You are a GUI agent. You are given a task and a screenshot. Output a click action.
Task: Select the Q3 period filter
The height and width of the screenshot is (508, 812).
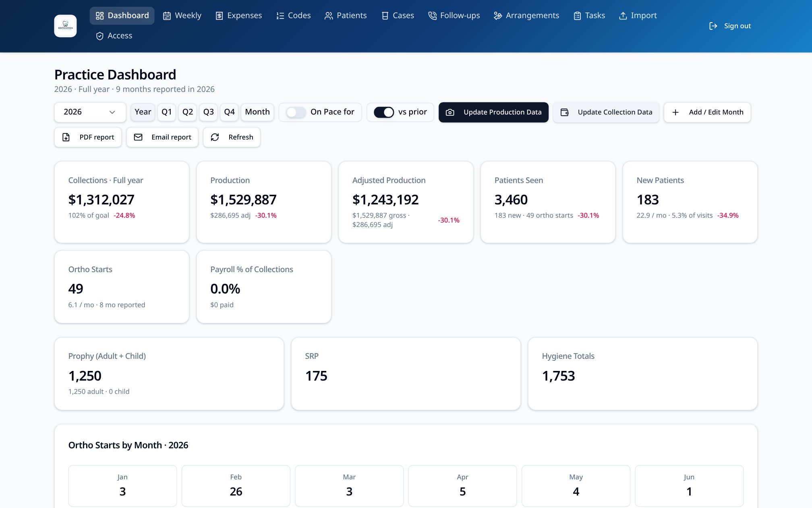click(x=208, y=112)
